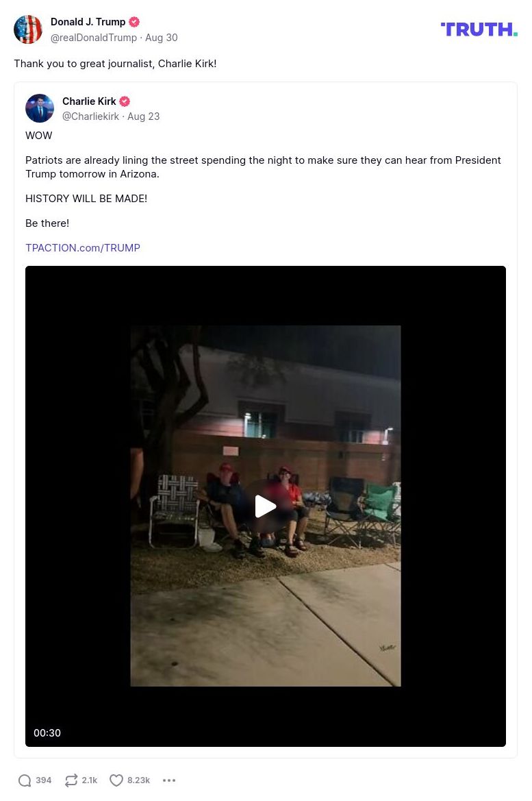This screenshot has height=801, width=532.
Task: Open the Charlie Kirk display name
Action: 89,101
